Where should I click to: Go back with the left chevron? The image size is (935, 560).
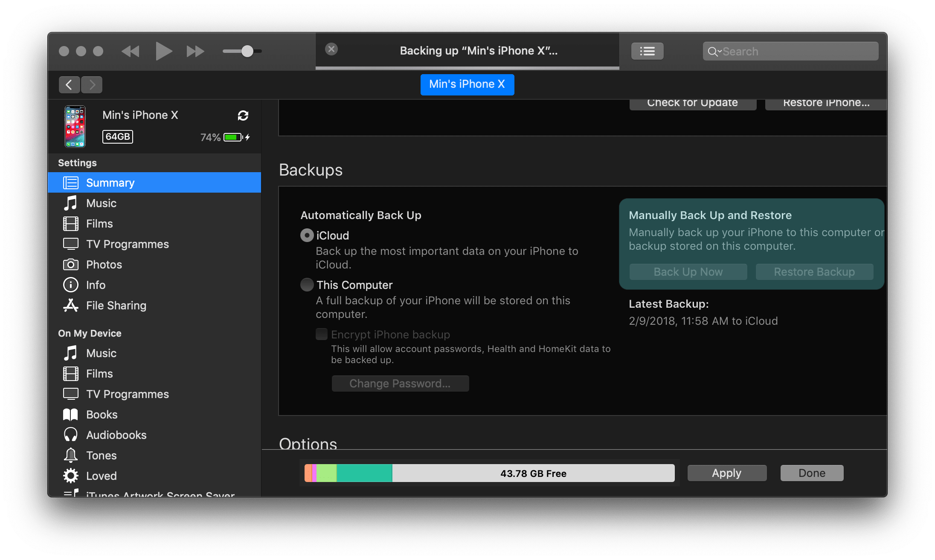[69, 85]
